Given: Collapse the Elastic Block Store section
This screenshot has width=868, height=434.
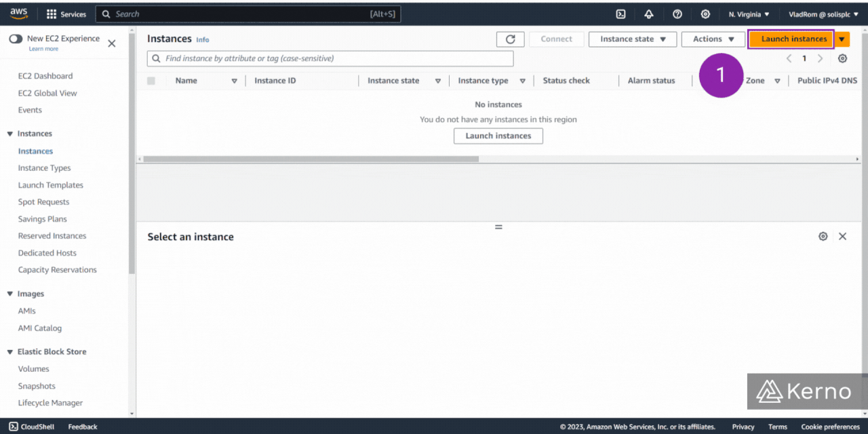Looking at the screenshot, I should pos(10,352).
